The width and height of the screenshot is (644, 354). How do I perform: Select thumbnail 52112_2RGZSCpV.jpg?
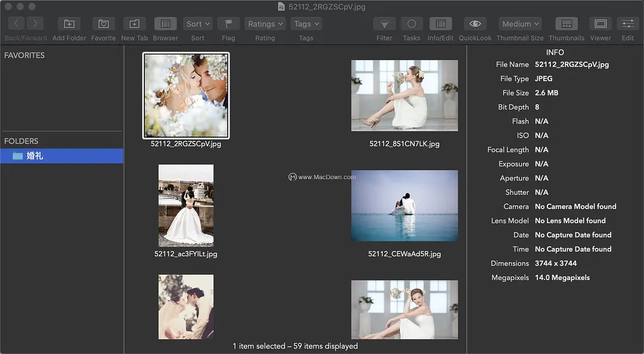[186, 95]
